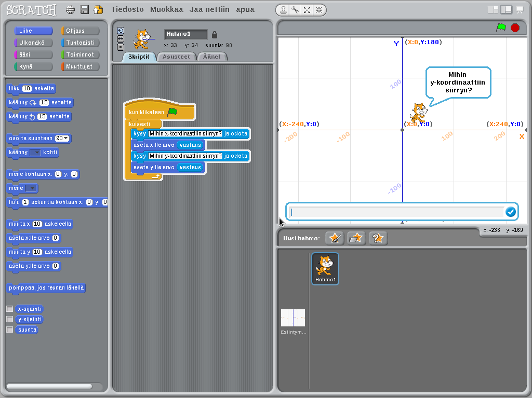Screen dimensions: 532x398
Task: Click the mene kohtaan x: y: block
Action: click(x=43, y=174)
